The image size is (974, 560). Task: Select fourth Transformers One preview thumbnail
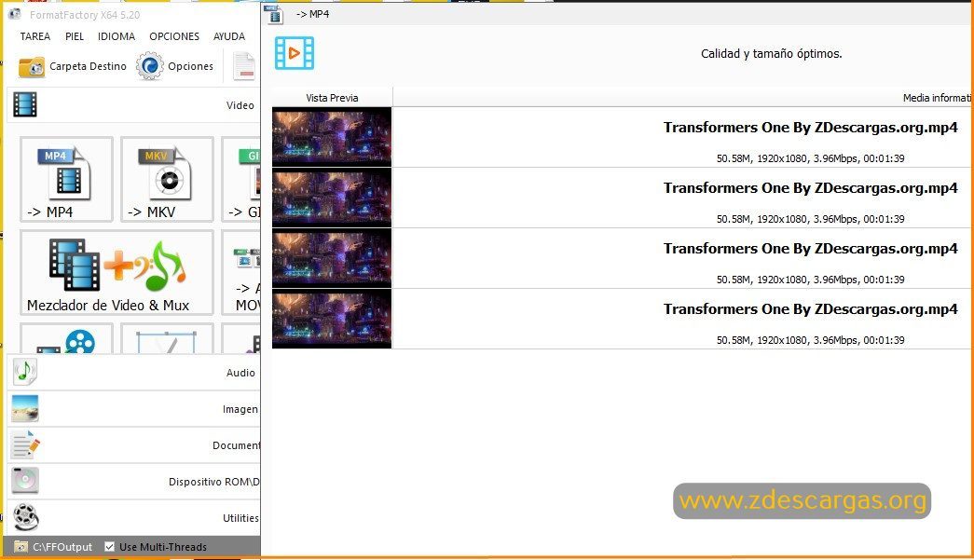point(332,319)
